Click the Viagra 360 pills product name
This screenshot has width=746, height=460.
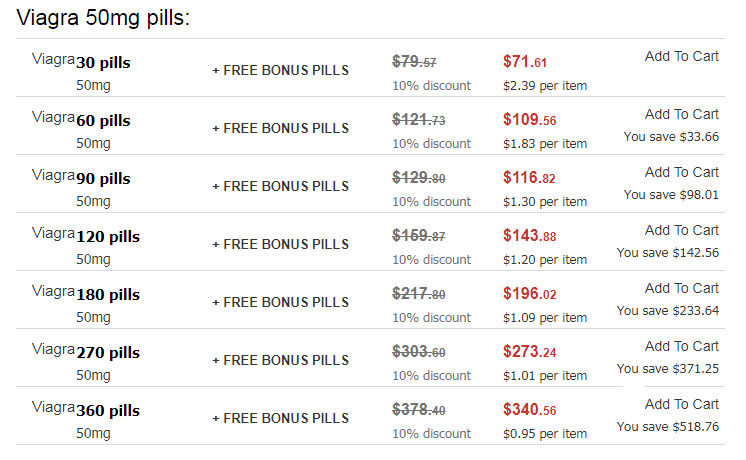pyautogui.click(x=86, y=410)
